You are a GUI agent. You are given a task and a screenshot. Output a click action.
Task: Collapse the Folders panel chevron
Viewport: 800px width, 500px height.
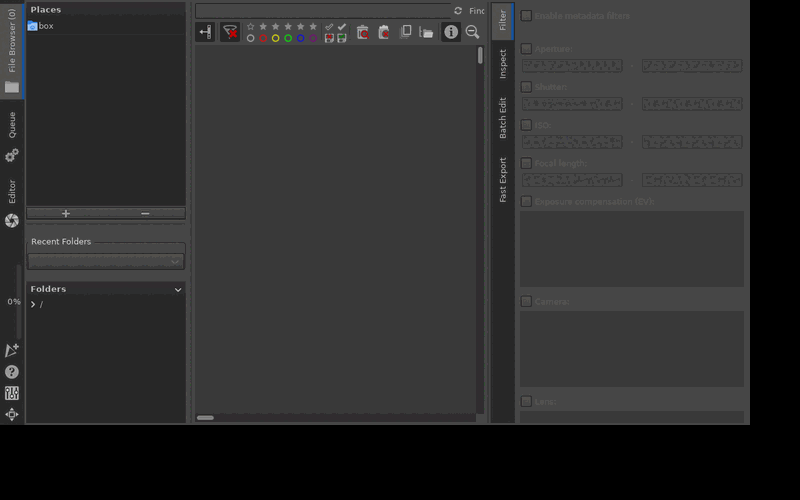pyautogui.click(x=178, y=289)
